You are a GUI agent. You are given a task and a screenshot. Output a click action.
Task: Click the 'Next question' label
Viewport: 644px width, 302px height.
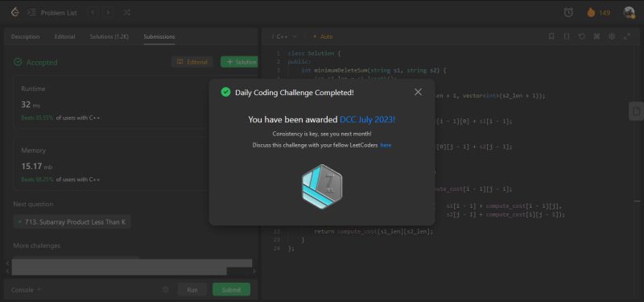pos(33,205)
